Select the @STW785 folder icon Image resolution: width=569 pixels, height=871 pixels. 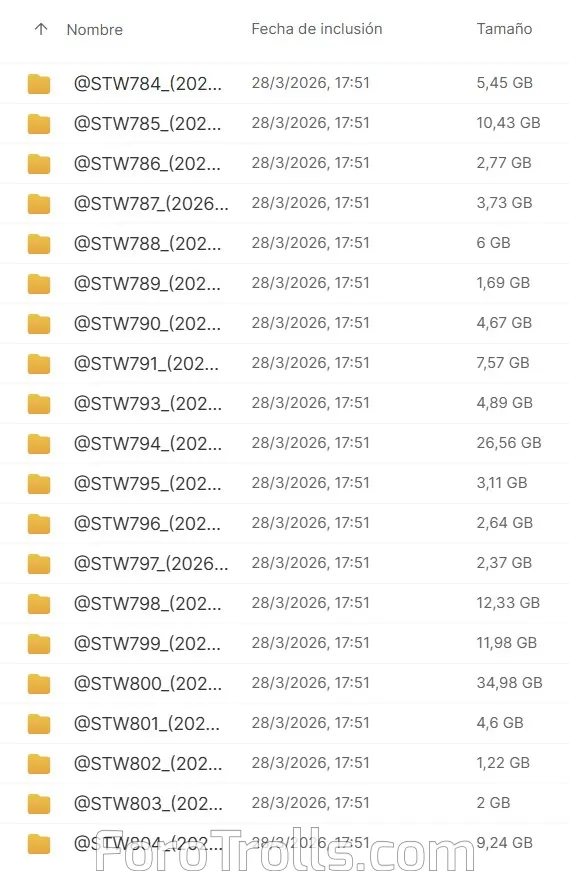[39, 123]
